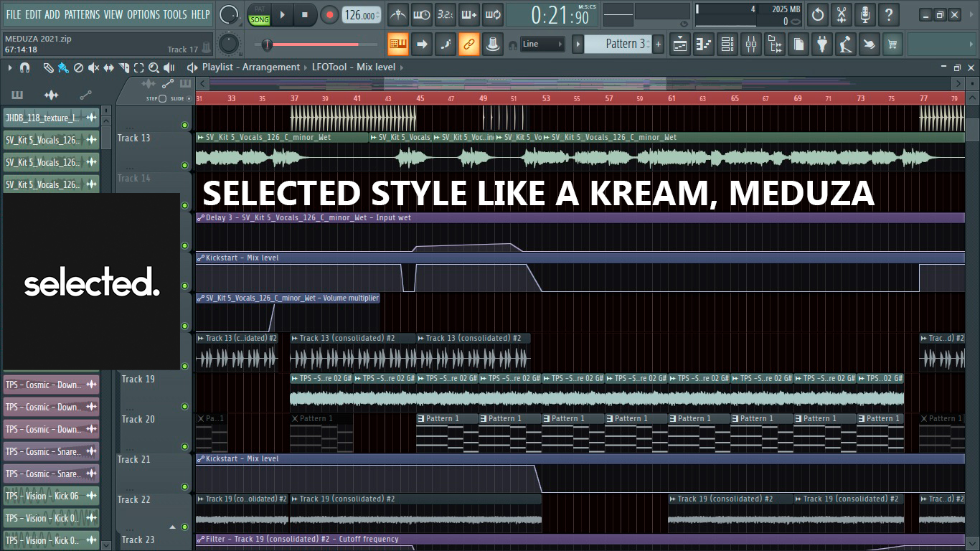Click the main volume knob
980x551 pixels.
pyautogui.click(x=229, y=14)
